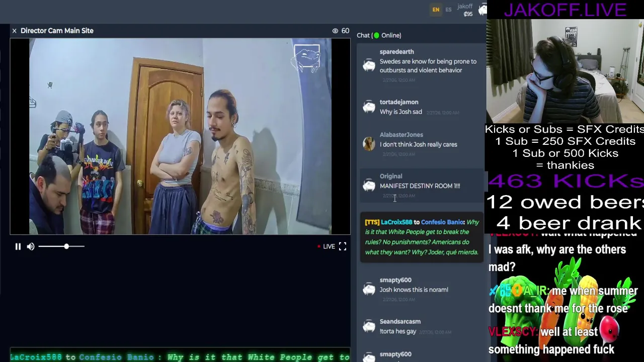Image resolution: width=644 pixels, height=362 pixels.
Task: Click 'Why is Josh sad' message
Action: click(401, 112)
